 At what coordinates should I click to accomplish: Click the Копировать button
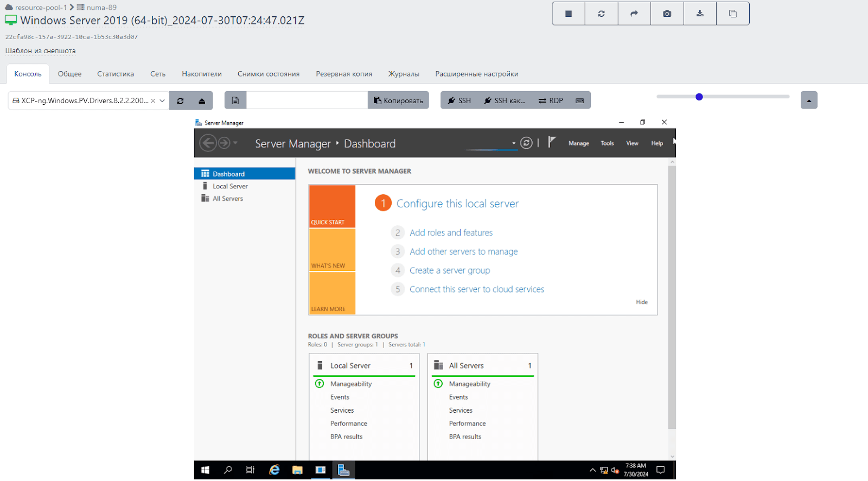tap(398, 101)
